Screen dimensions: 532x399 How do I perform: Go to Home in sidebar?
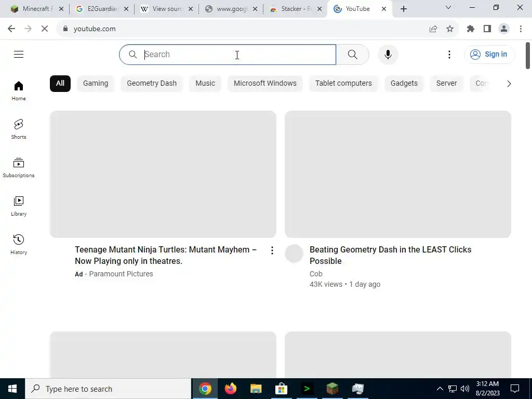point(19,91)
